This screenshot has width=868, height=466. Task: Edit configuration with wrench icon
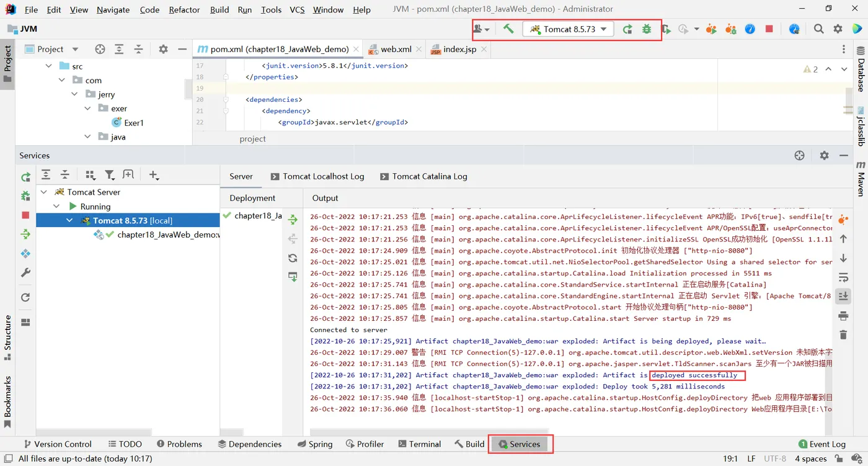pos(25,272)
